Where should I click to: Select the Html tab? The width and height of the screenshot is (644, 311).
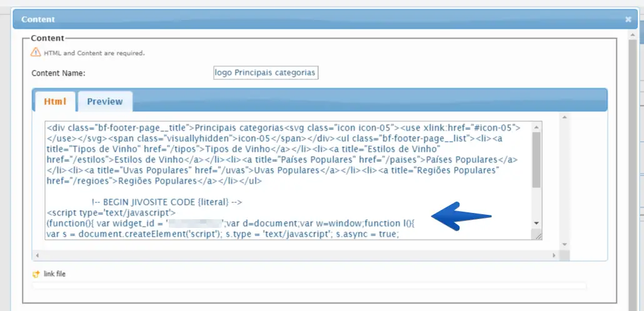click(54, 101)
